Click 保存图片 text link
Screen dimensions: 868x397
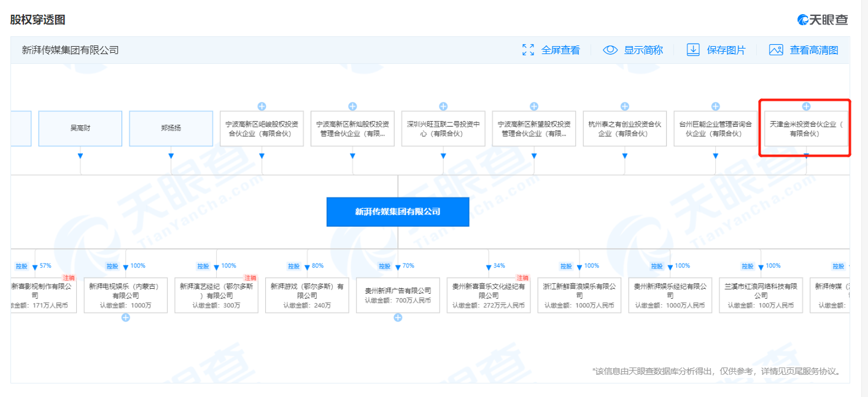[726, 50]
